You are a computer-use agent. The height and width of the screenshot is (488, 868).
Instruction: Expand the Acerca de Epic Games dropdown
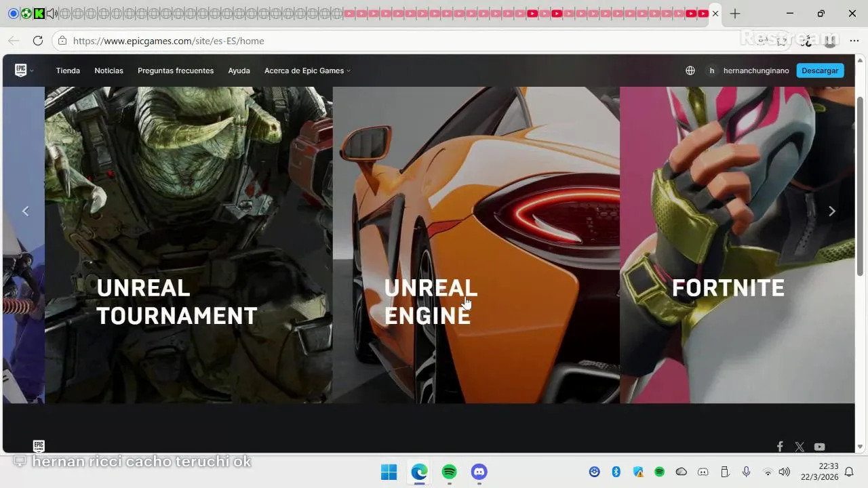pyautogui.click(x=307, y=70)
